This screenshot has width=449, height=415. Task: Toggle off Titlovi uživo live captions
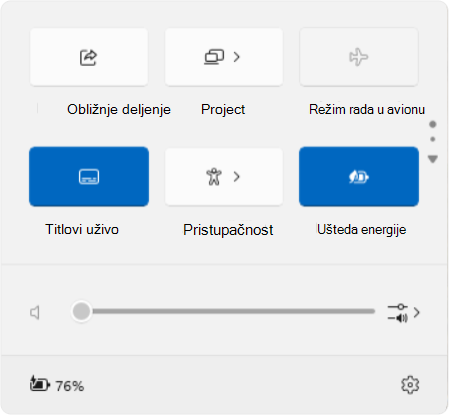pyautogui.click(x=89, y=176)
